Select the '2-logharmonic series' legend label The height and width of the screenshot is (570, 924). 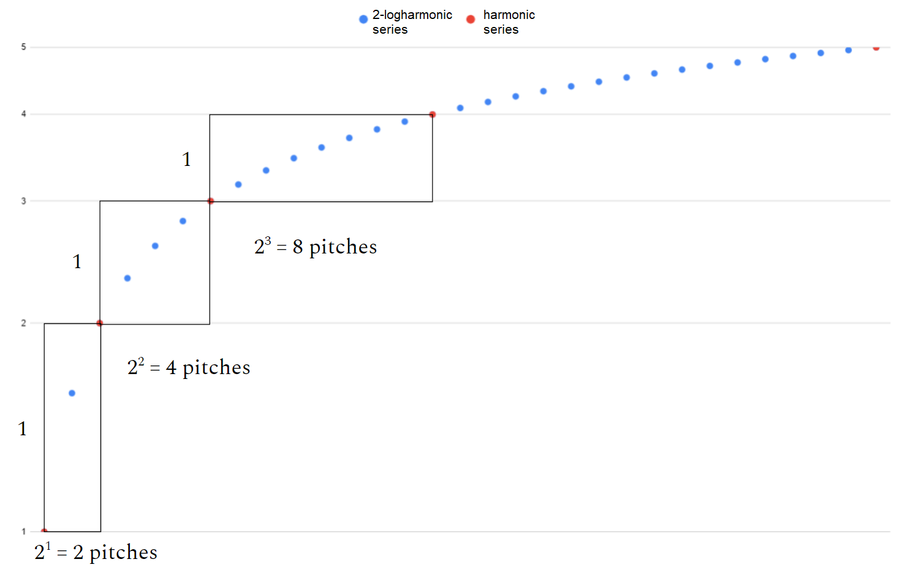click(x=412, y=22)
